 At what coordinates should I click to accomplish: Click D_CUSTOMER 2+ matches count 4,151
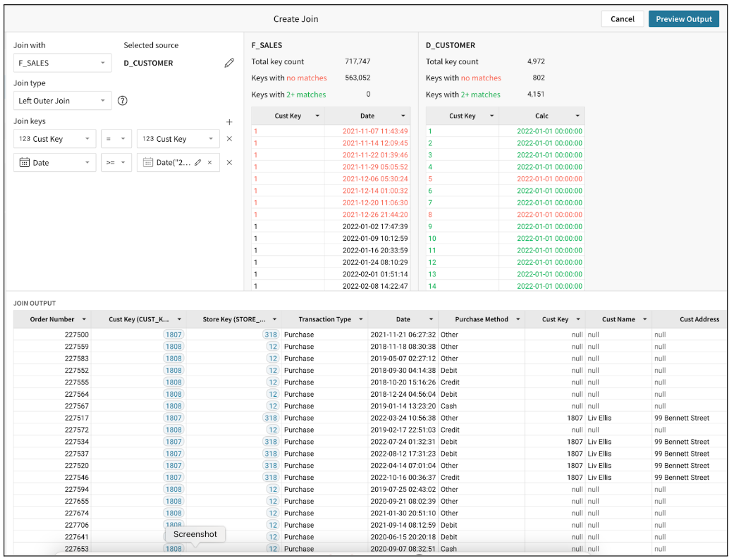click(535, 94)
